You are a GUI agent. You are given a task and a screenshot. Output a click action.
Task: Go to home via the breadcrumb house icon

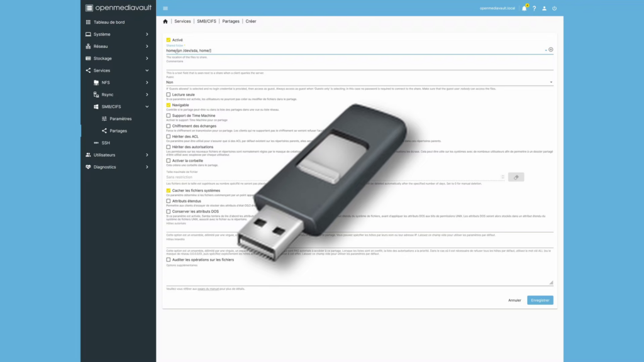tap(165, 21)
